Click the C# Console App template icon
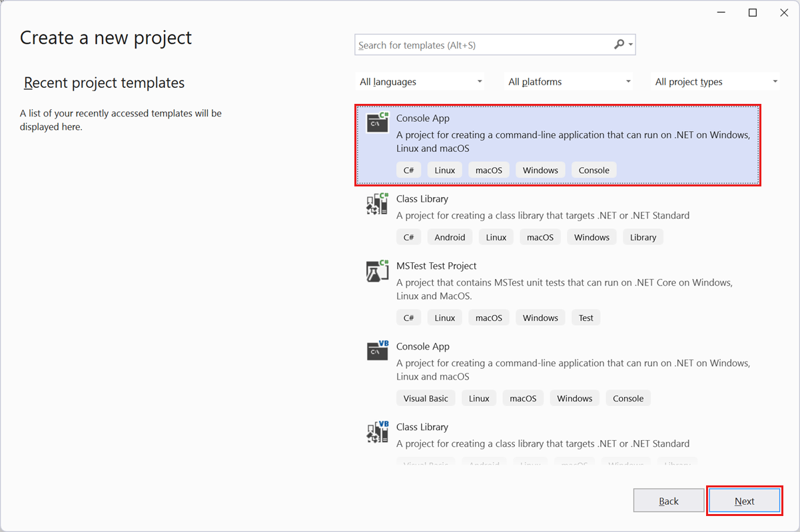800x532 pixels. 377,123
